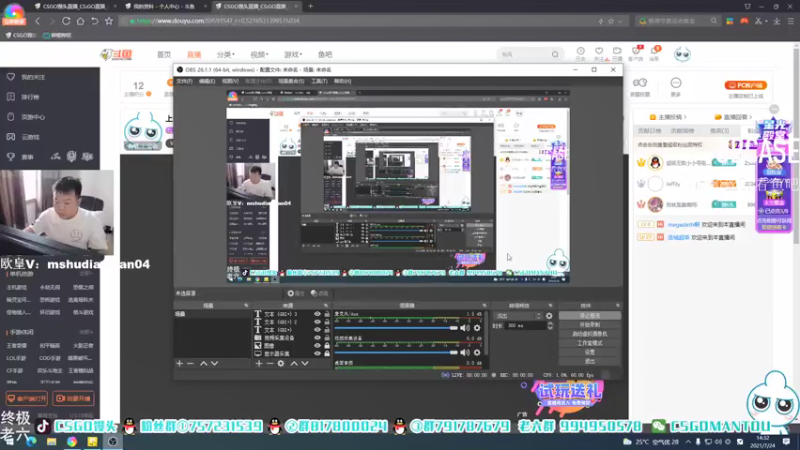Click 工作室模式 button in OBS
800x450 pixels.
[590, 343]
